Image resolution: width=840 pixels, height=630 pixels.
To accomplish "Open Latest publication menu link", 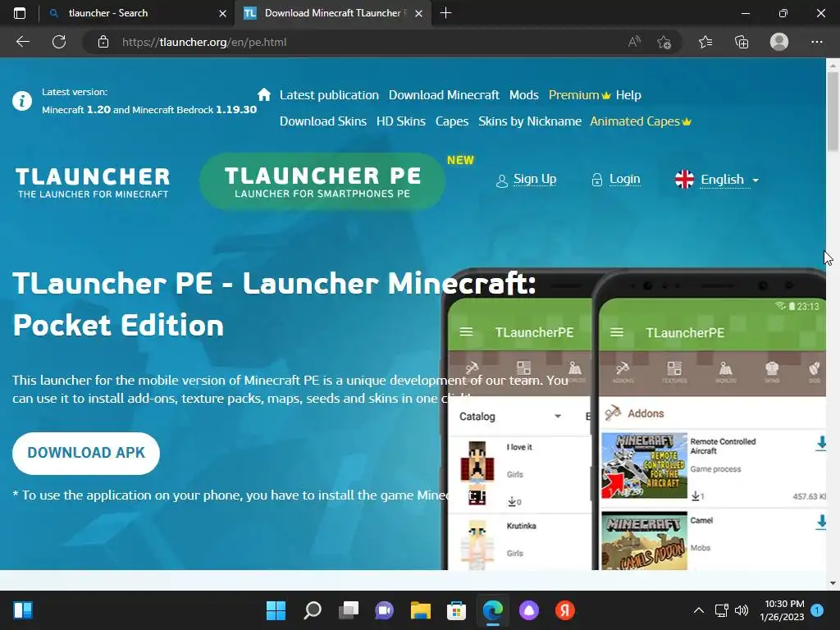I will pyautogui.click(x=329, y=95).
